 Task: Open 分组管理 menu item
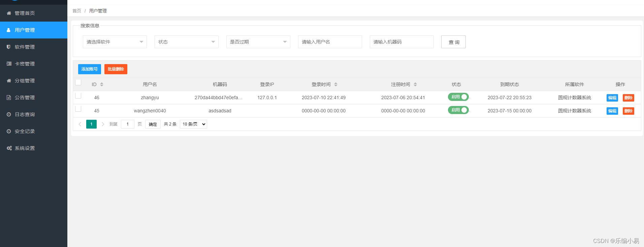point(34,81)
